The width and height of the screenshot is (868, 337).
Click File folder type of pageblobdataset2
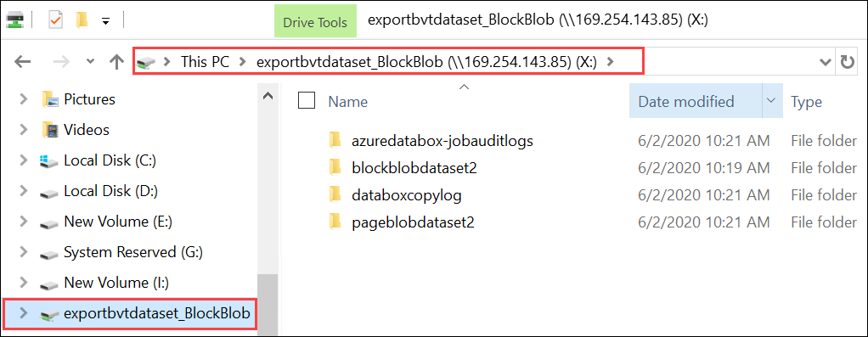824,222
